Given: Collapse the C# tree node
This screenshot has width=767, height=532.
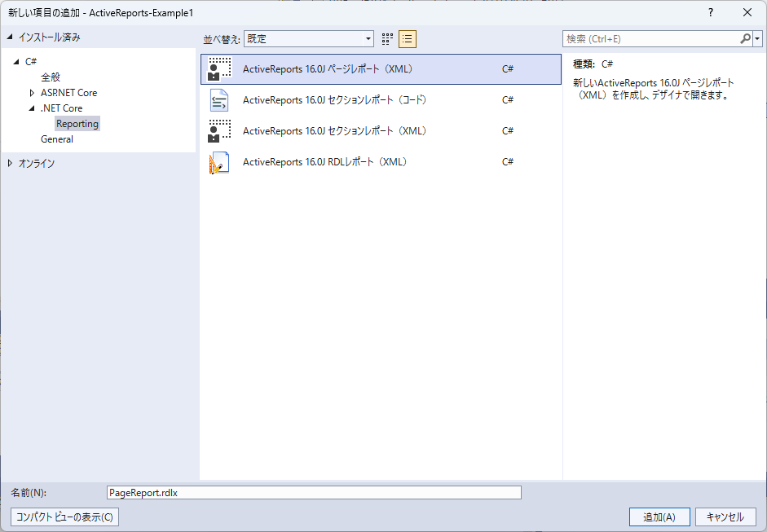Looking at the screenshot, I should [16, 62].
